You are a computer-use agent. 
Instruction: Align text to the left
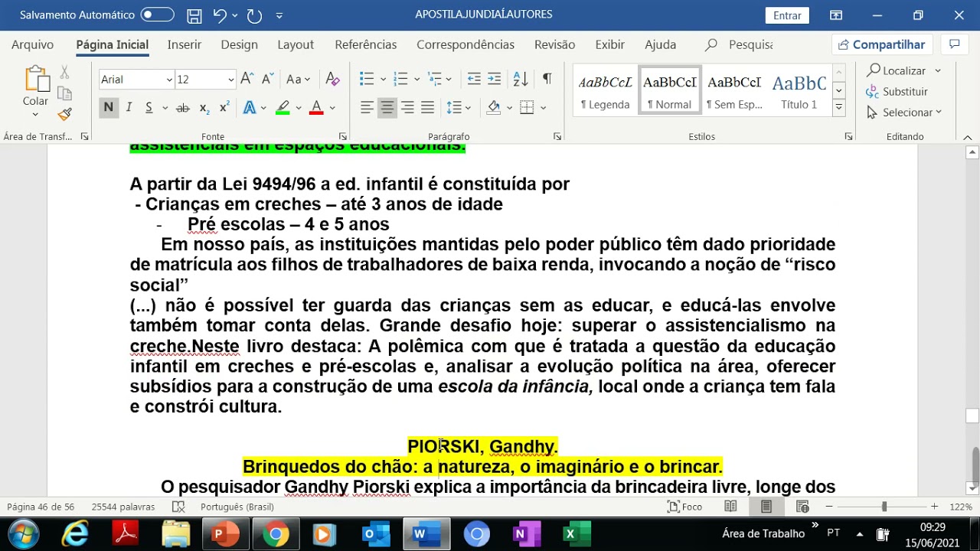tap(367, 108)
